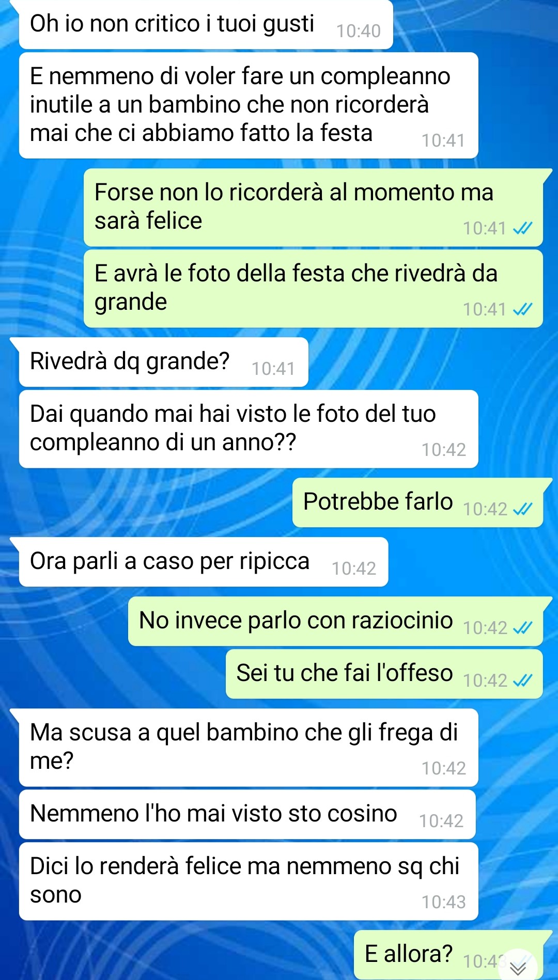Tap blue ticks on 'Sei tu che fai l'offeso'

[522, 681]
